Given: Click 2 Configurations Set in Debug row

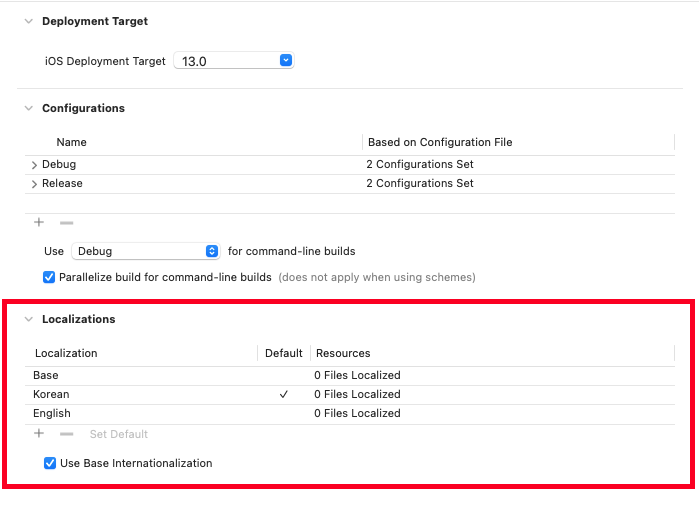Looking at the screenshot, I should click(x=419, y=164).
